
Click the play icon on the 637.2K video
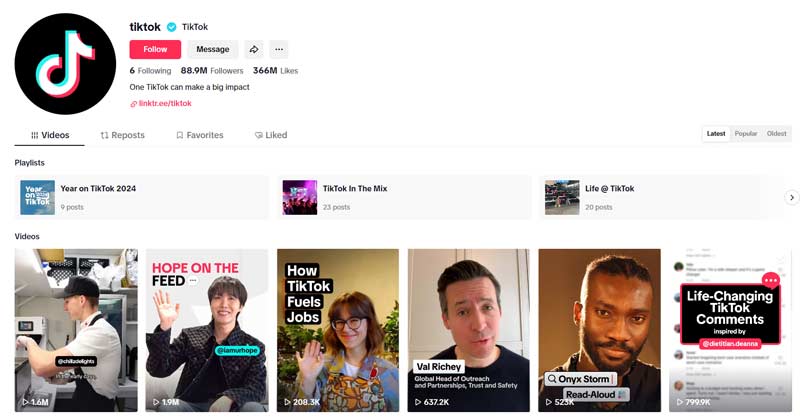click(x=418, y=402)
